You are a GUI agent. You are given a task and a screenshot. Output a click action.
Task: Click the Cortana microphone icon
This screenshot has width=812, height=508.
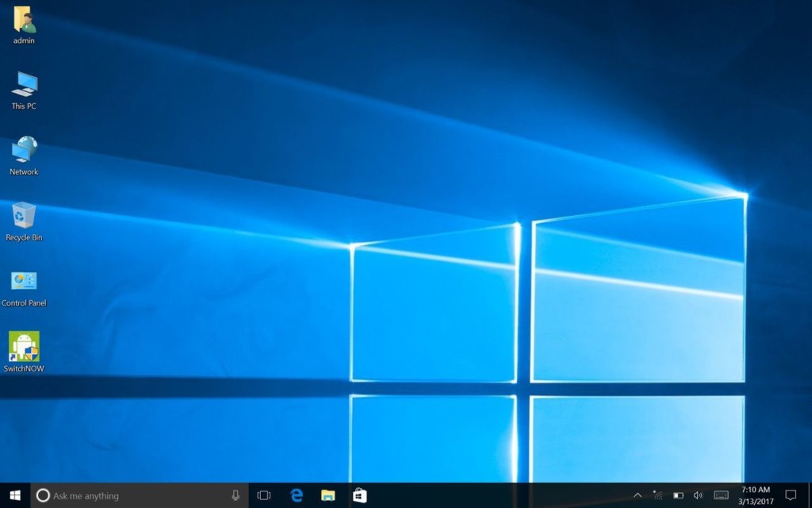point(236,495)
